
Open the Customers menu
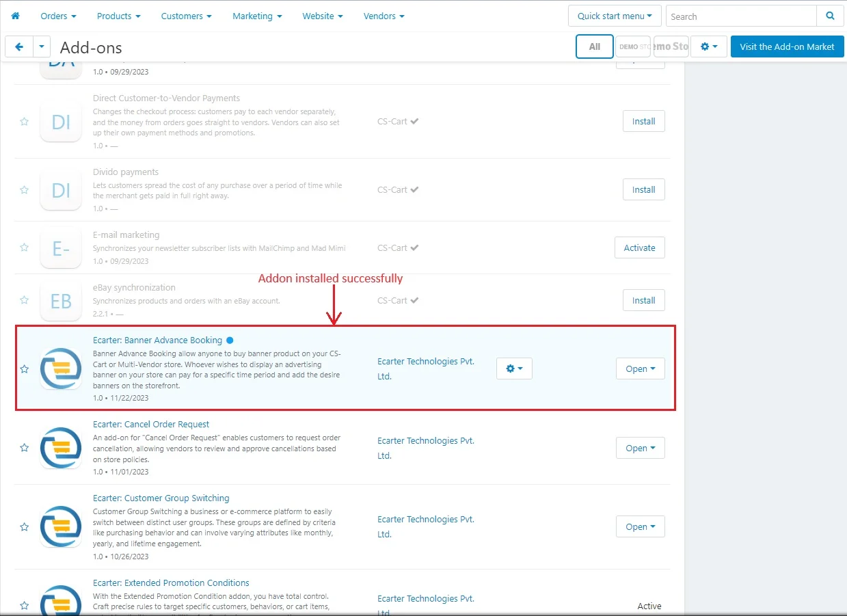pyautogui.click(x=186, y=16)
